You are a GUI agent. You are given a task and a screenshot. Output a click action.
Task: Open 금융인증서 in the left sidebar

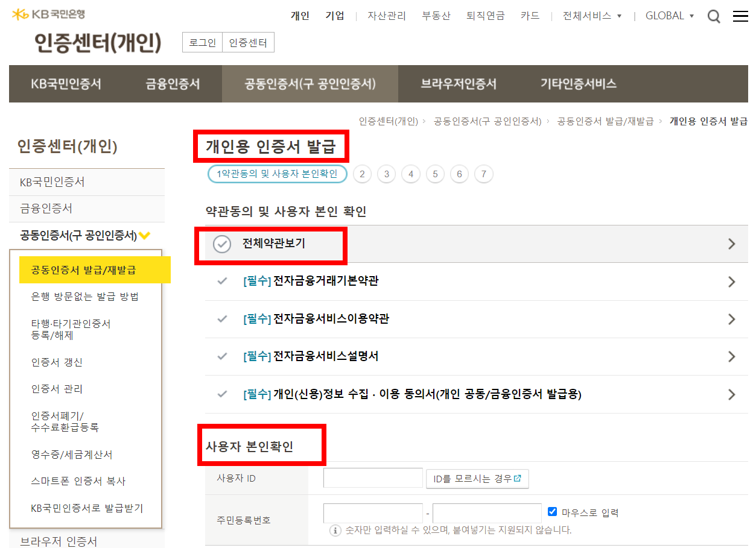(x=87, y=209)
